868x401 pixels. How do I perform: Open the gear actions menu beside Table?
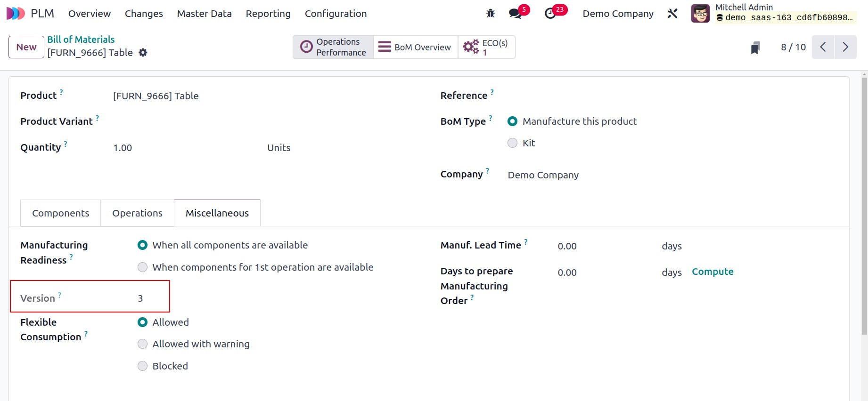[143, 53]
